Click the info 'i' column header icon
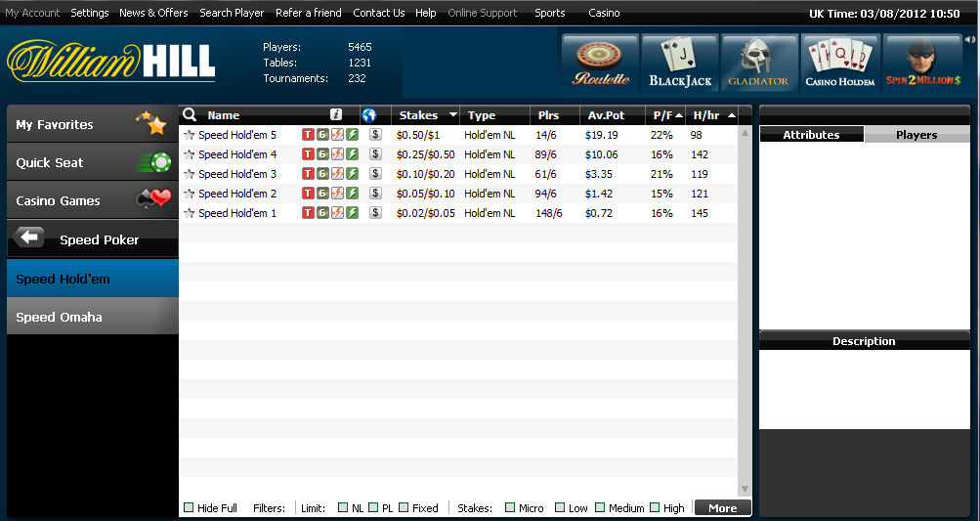Screen dimensions: 980x521 pyautogui.click(x=336, y=114)
